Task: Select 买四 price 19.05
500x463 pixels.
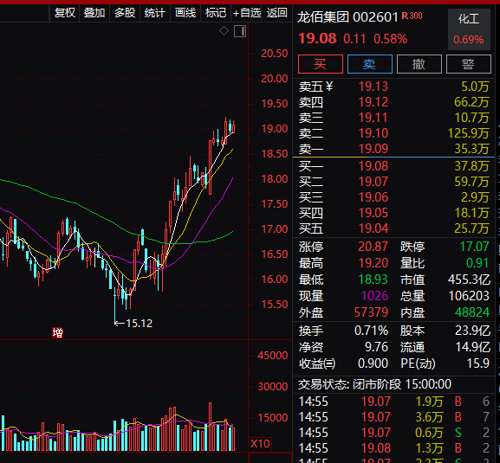Action: 373,213
